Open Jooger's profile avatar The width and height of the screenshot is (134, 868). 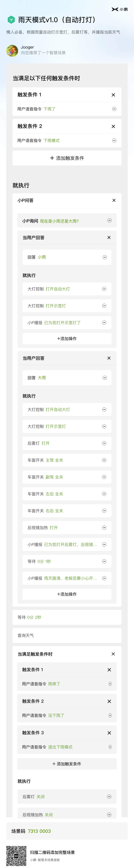pyautogui.click(x=12, y=51)
